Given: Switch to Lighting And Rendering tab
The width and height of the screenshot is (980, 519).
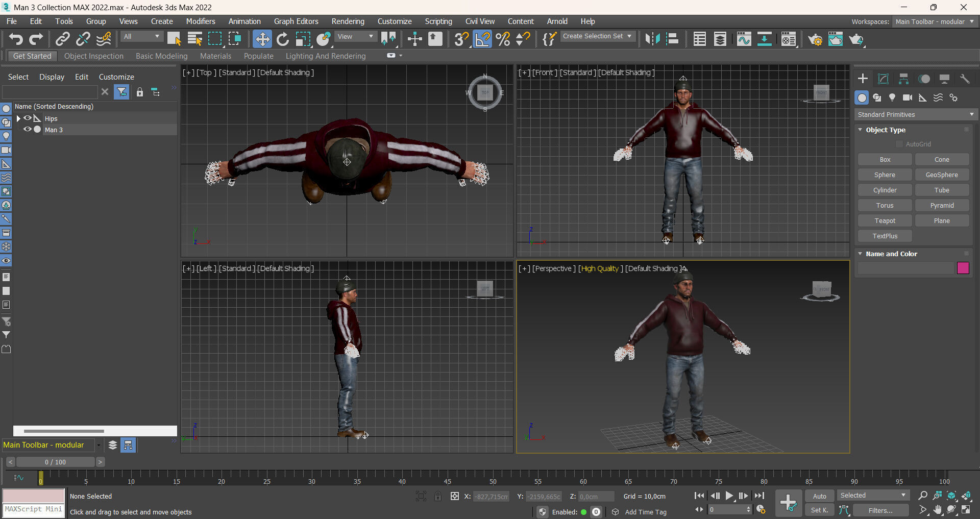Looking at the screenshot, I should click(x=326, y=56).
